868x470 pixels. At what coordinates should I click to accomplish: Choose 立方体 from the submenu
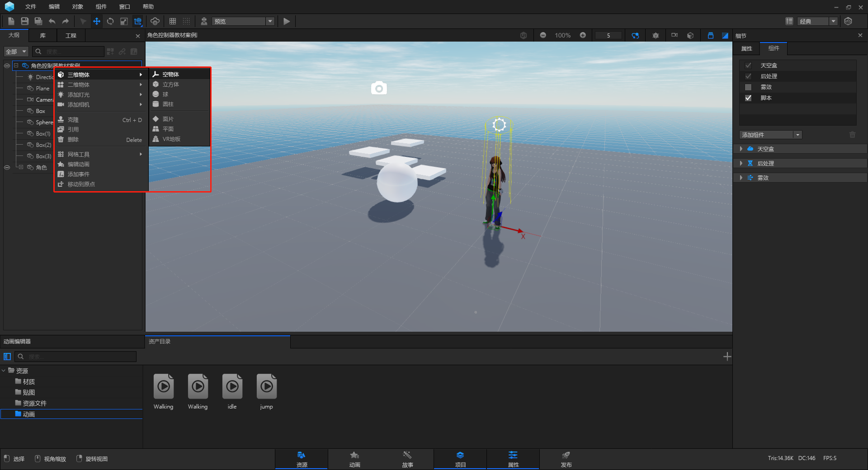point(180,85)
